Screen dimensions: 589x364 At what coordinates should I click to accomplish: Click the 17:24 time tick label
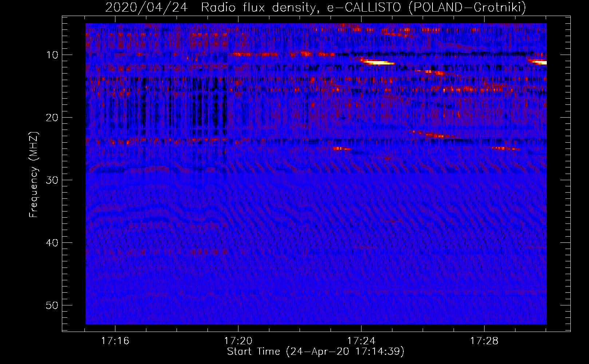click(x=361, y=341)
